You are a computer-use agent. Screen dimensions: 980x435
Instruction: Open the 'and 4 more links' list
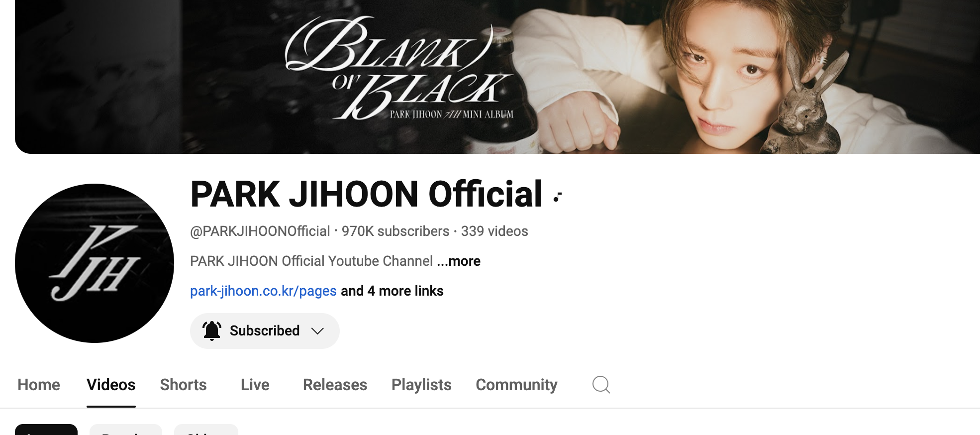[392, 291]
